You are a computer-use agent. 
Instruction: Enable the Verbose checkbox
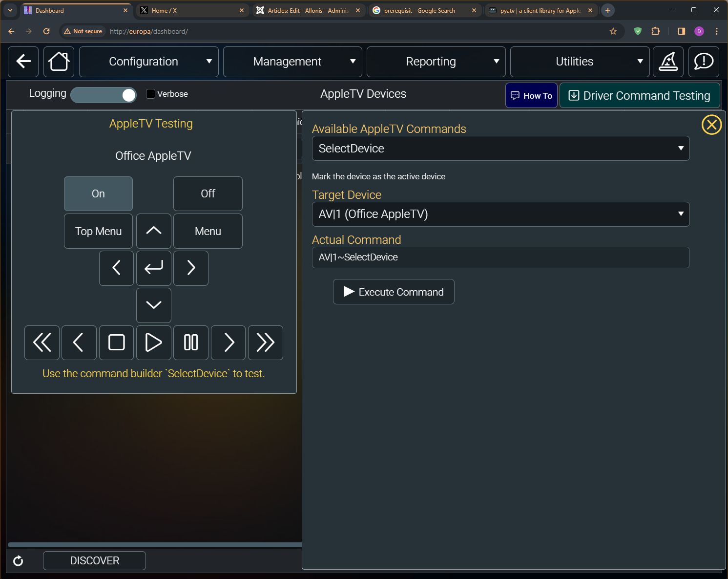(x=151, y=94)
